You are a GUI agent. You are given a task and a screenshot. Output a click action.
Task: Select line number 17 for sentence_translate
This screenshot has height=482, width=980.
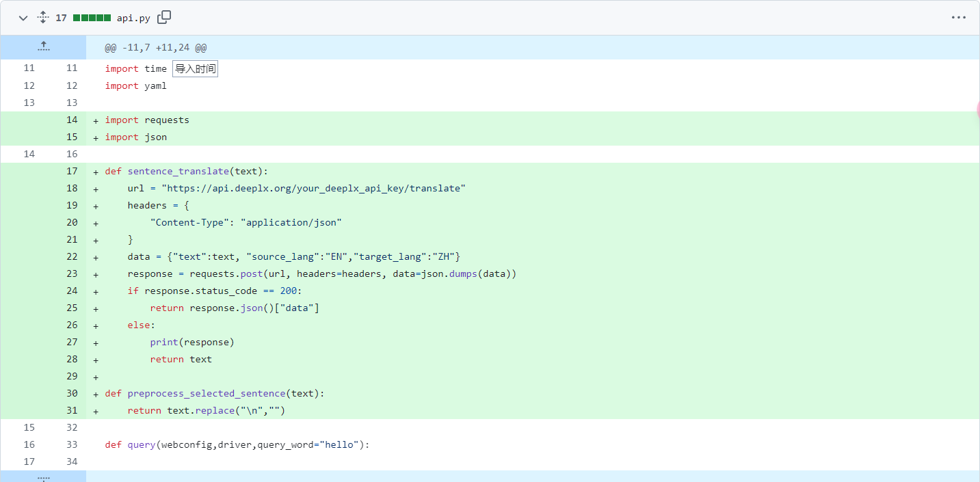tap(72, 172)
